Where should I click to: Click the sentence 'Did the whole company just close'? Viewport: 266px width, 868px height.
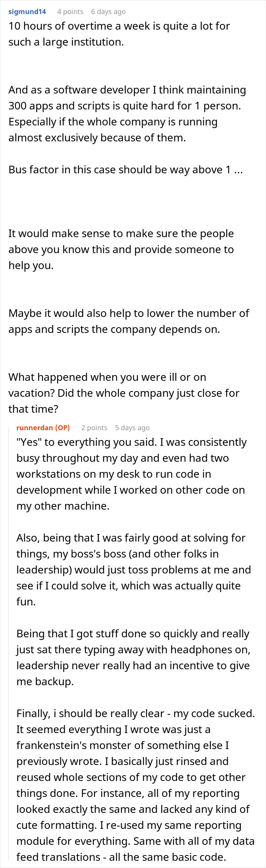point(124,401)
